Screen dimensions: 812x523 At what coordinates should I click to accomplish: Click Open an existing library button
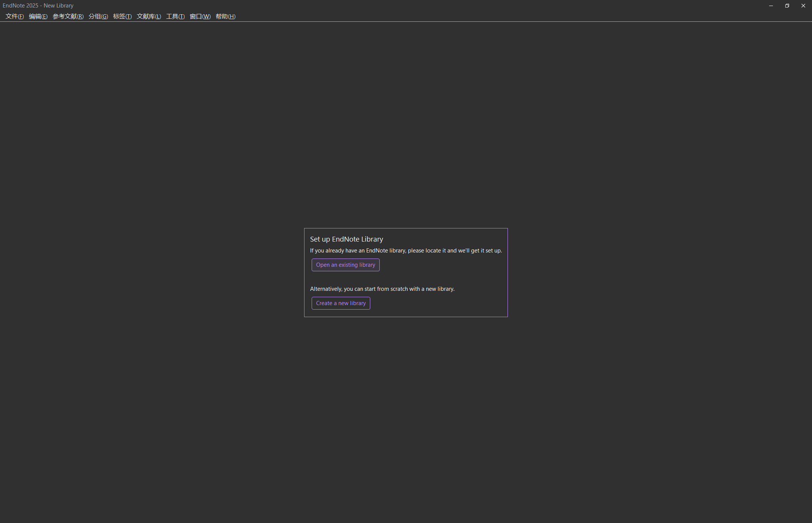[x=345, y=265]
